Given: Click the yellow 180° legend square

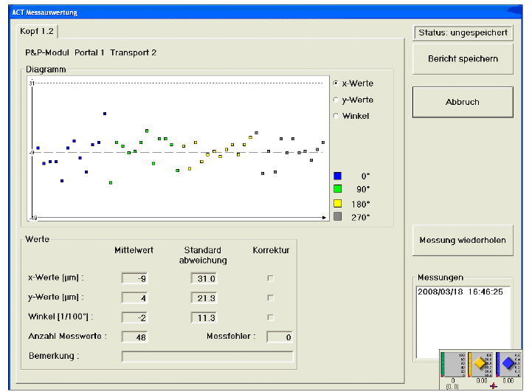Looking at the screenshot, I should coord(338,203).
